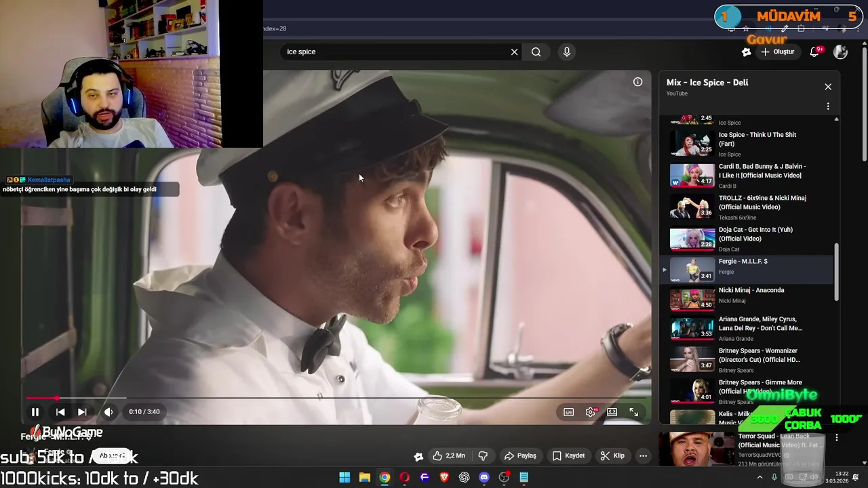This screenshot has width=868, height=488.
Task: Click the Mix playlist scroll-up arrow
Action: [836, 119]
